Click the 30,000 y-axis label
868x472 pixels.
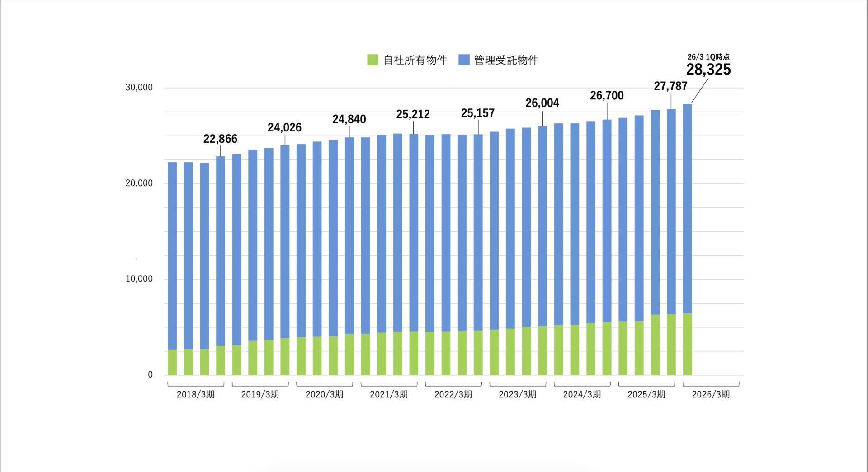coord(139,87)
